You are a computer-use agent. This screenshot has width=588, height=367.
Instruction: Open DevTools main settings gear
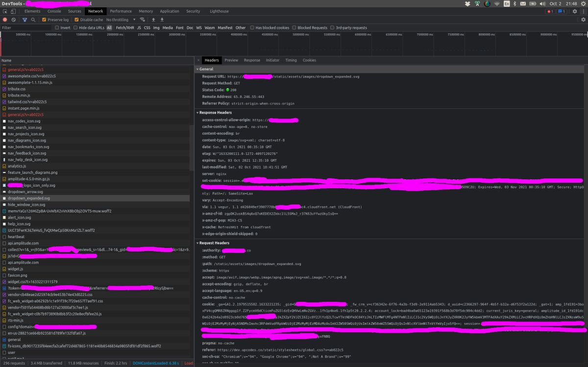(574, 11)
